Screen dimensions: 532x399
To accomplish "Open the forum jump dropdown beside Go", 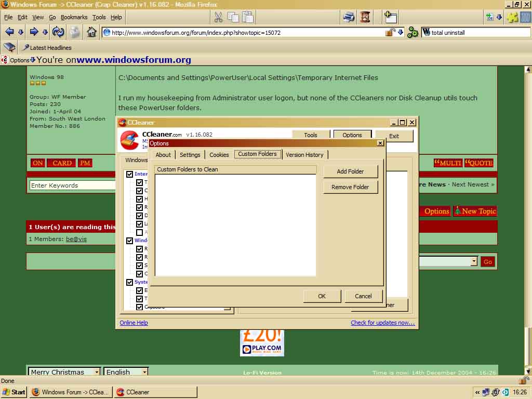I will [474, 262].
